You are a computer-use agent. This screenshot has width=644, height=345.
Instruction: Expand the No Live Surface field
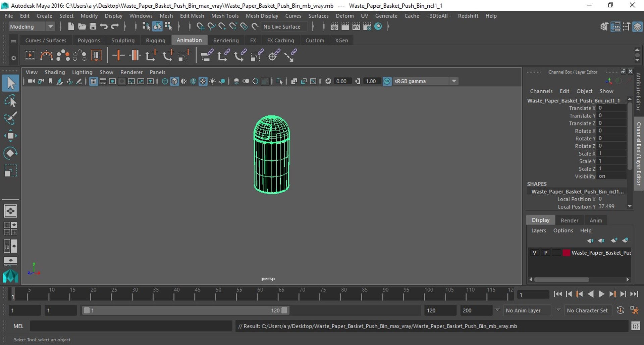coord(284,27)
